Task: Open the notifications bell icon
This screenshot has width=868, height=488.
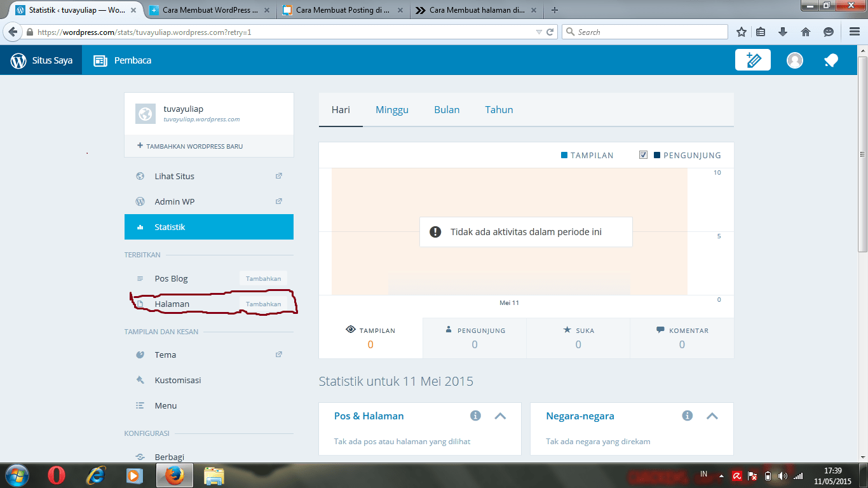Action: pos(831,60)
